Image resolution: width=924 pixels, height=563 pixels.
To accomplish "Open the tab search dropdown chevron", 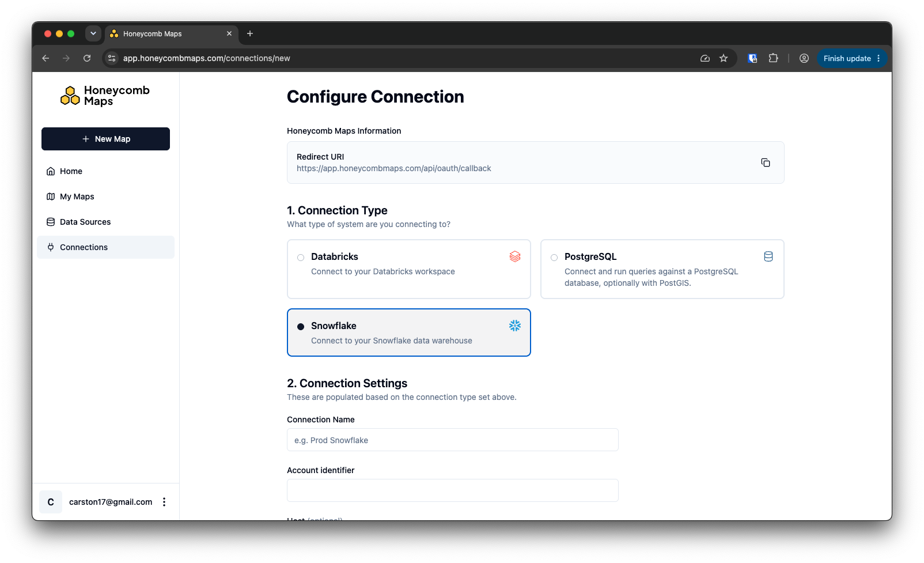I will [93, 33].
